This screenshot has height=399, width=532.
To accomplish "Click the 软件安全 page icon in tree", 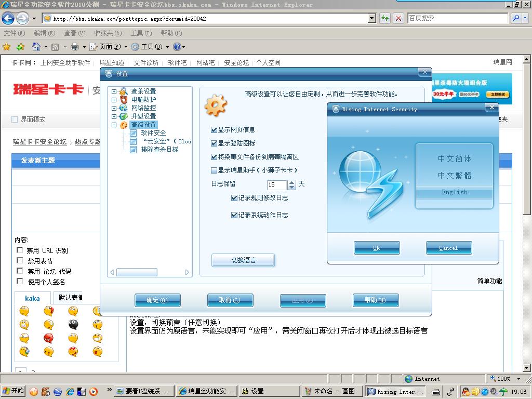I will 134,133.
